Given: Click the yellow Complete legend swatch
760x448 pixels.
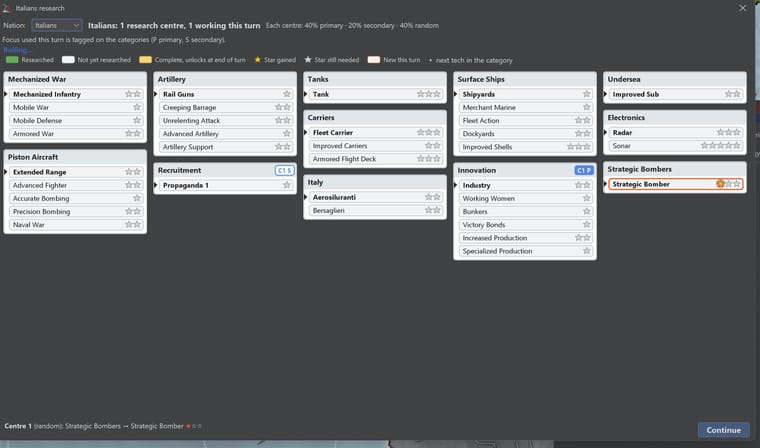Looking at the screenshot, I should [x=145, y=60].
